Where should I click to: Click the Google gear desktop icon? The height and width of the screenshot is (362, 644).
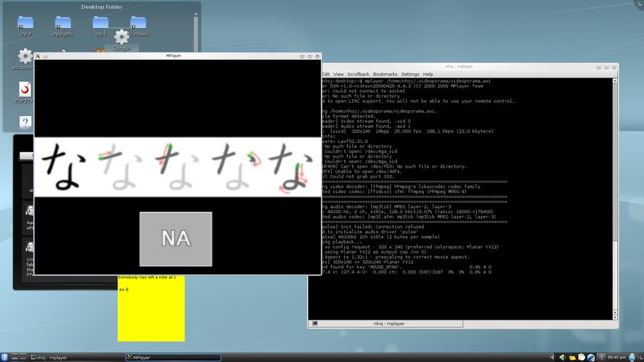coord(121,38)
